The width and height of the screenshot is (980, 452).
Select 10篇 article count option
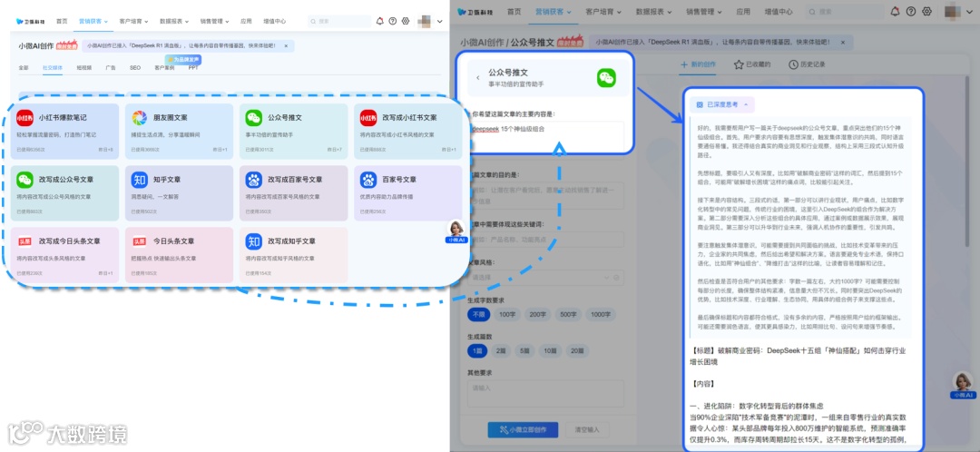(x=550, y=351)
